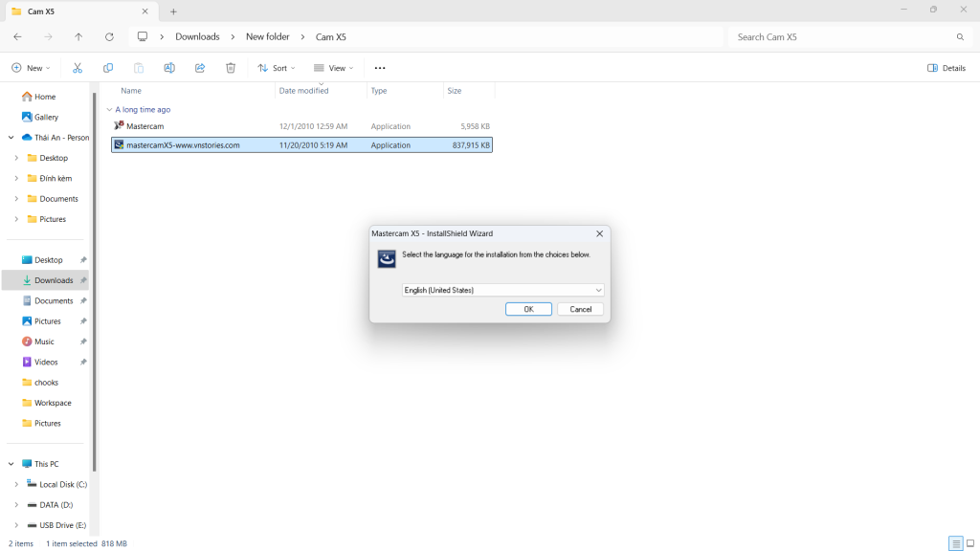This screenshot has height=551, width=980.
Task: Click the This PC monitor icon in address bar
Action: pyautogui.click(x=143, y=37)
